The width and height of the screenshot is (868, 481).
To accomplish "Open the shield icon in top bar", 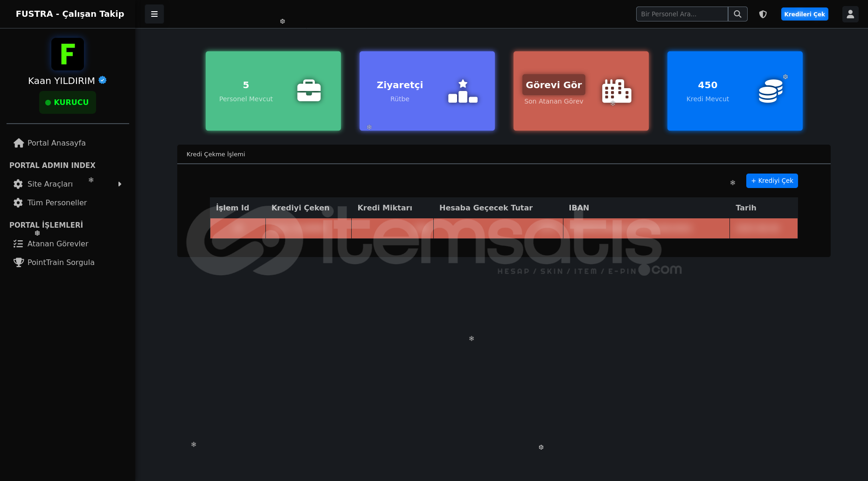I will point(763,14).
